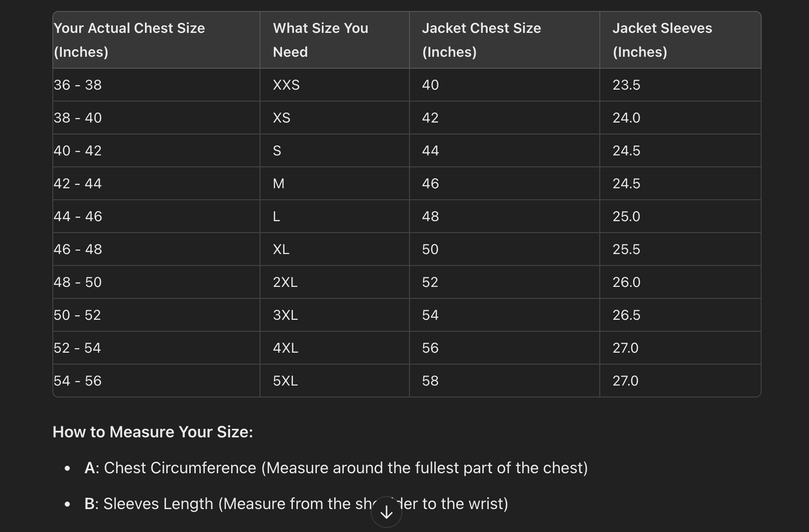Click the "Jacket Chest Size" column header

pos(481,40)
